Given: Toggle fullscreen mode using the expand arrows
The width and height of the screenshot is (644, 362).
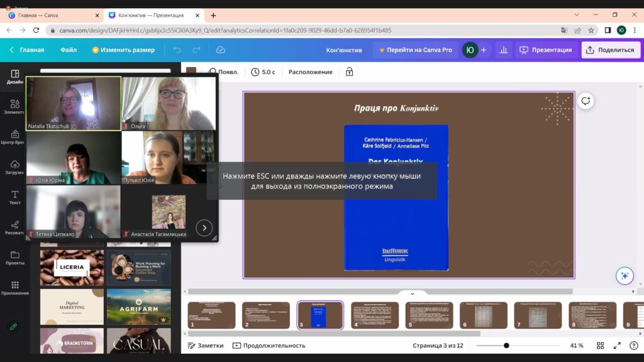Looking at the screenshot, I should click(x=617, y=346).
